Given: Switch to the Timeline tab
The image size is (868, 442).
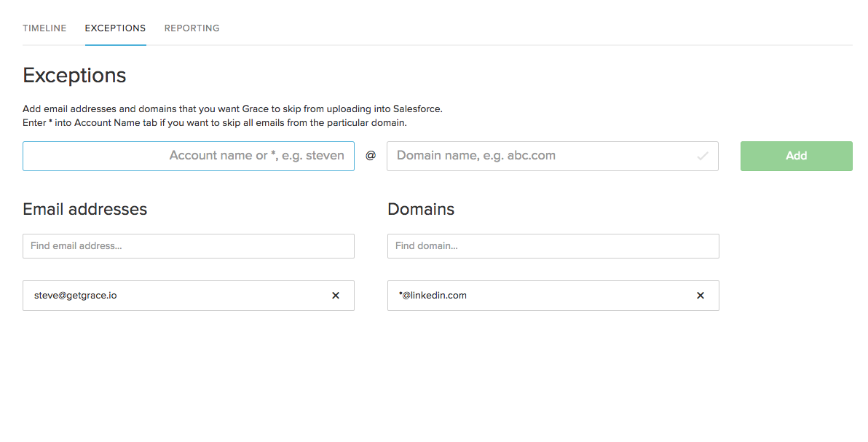Looking at the screenshot, I should (x=44, y=28).
